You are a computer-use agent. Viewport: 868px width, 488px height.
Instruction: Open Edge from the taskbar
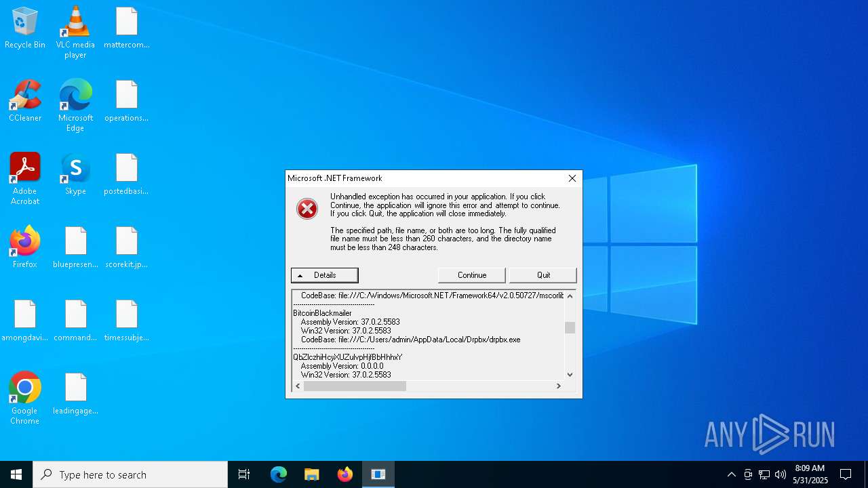coord(279,474)
